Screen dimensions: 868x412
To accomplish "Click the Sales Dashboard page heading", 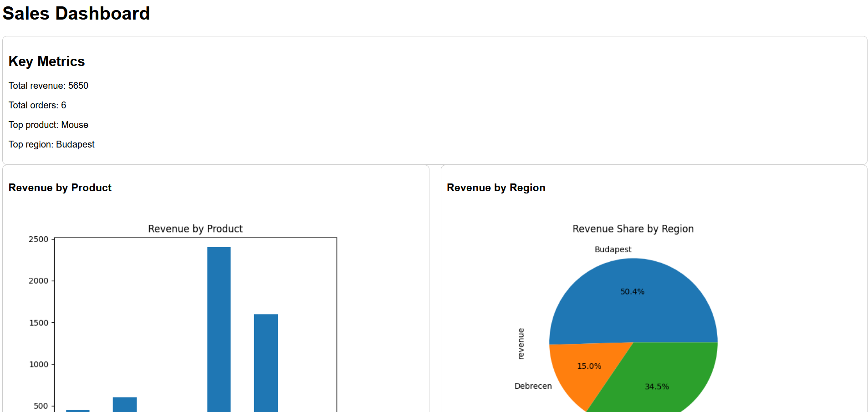I will 76,14.
